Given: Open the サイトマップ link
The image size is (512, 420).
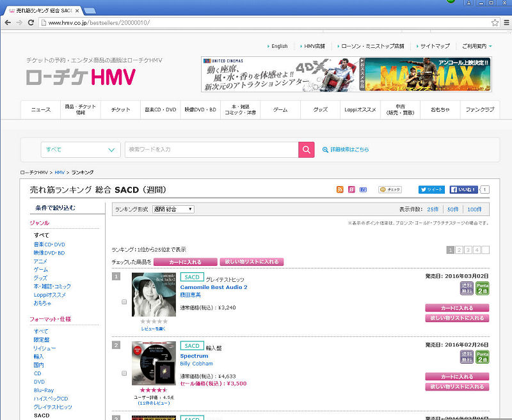Looking at the screenshot, I should [x=435, y=46].
